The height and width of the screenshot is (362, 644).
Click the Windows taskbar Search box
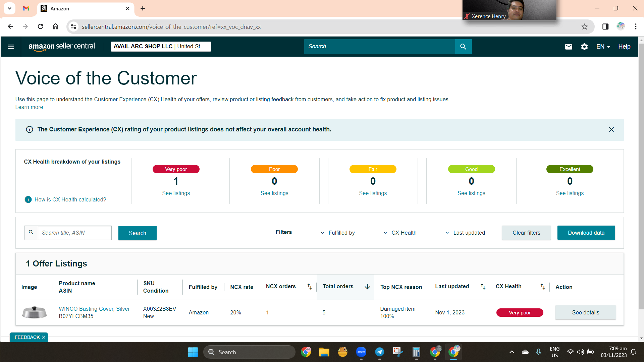point(249,352)
